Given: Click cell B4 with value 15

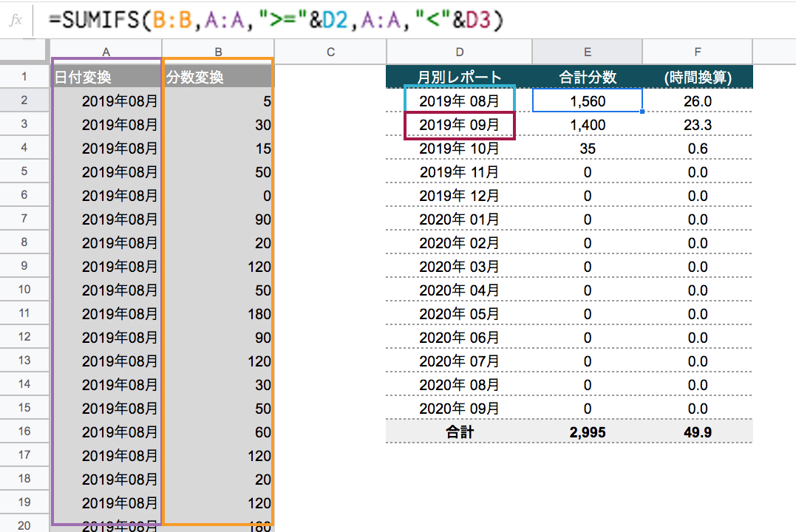Looking at the screenshot, I should (x=218, y=149).
